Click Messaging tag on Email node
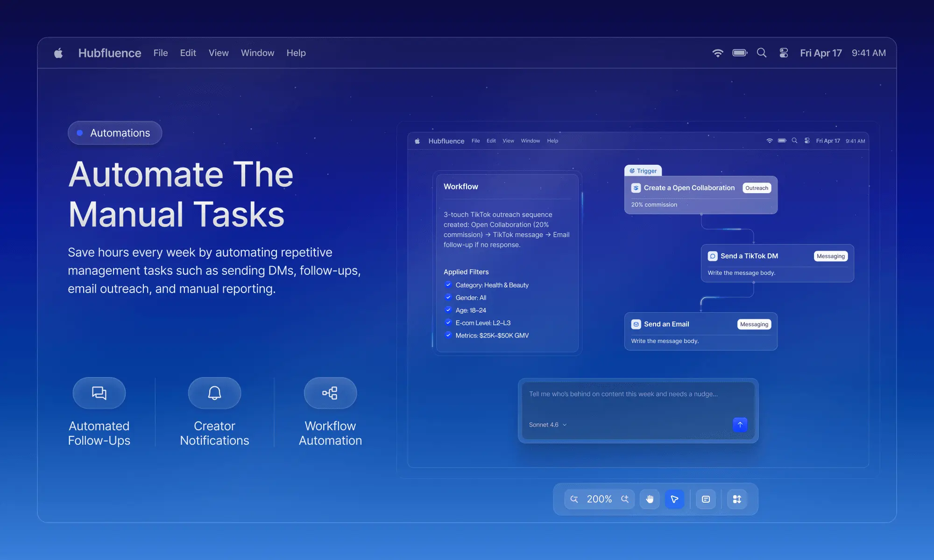This screenshot has width=934, height=560. coord(754,324)
